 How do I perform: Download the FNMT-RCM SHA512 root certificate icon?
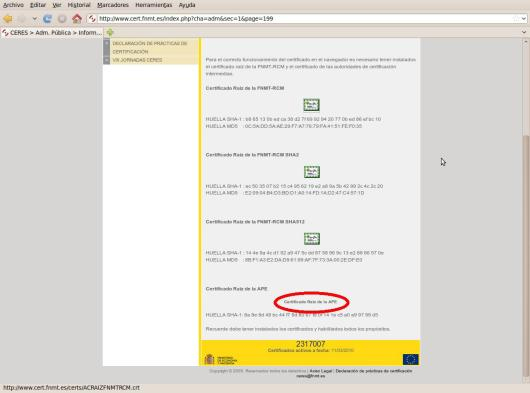311,239
